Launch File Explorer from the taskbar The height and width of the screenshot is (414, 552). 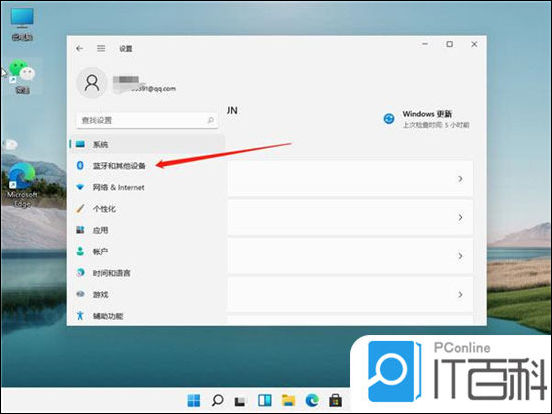(288, 400)
